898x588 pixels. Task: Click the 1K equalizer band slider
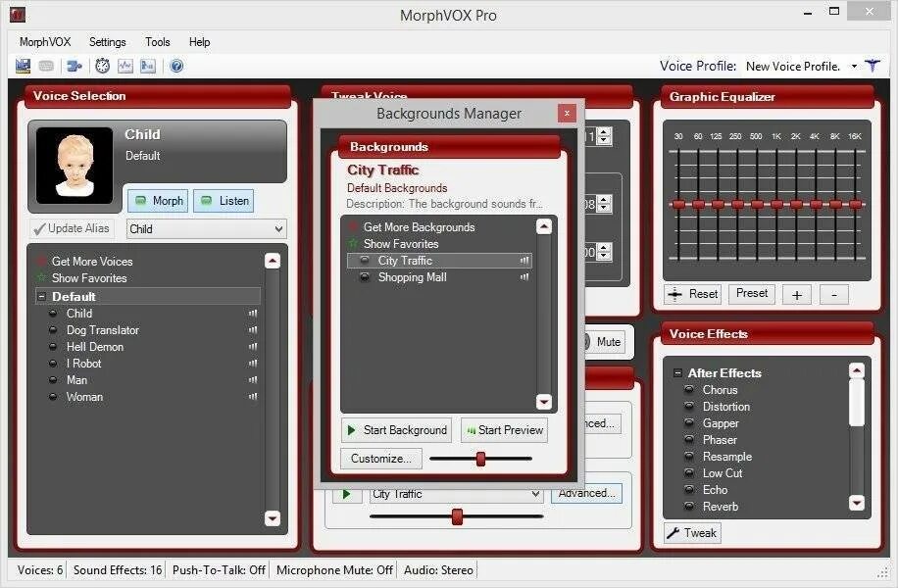tap(776, 205)
